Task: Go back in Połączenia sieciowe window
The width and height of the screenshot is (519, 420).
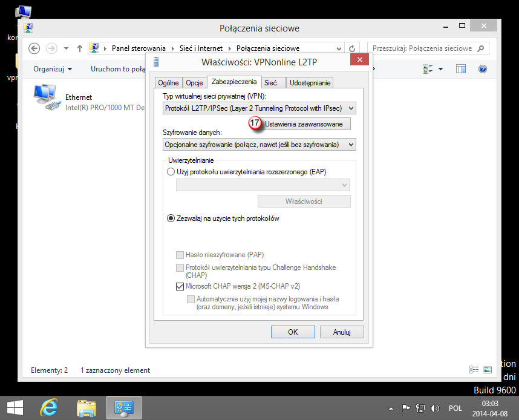Action: 34,48
